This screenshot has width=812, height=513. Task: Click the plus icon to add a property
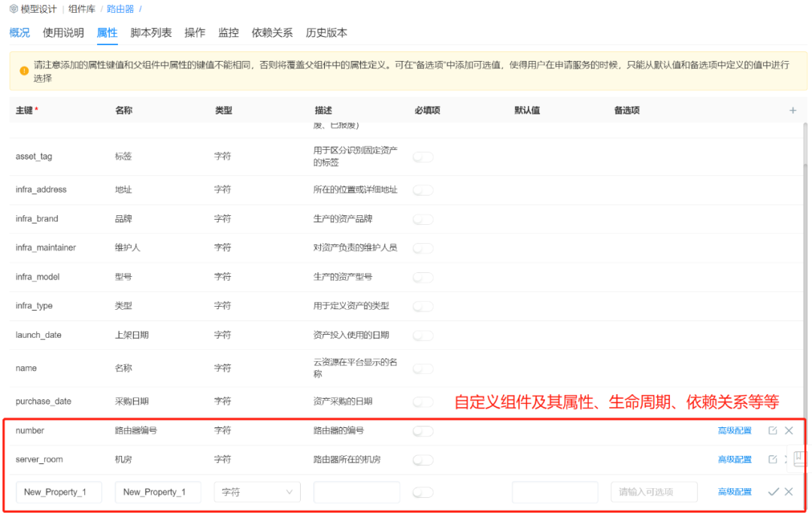click(792, 110)
